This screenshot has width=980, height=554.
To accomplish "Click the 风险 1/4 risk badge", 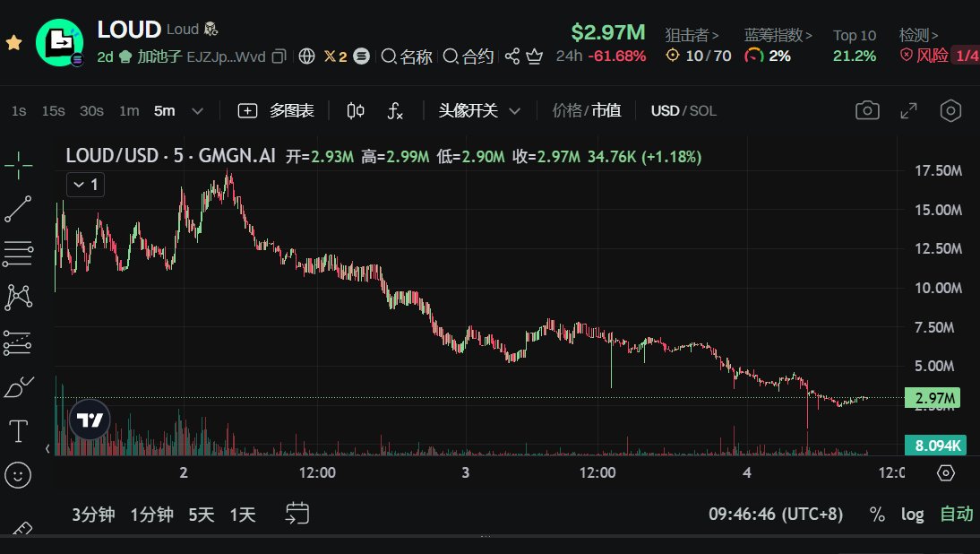I will click(940, 56).
